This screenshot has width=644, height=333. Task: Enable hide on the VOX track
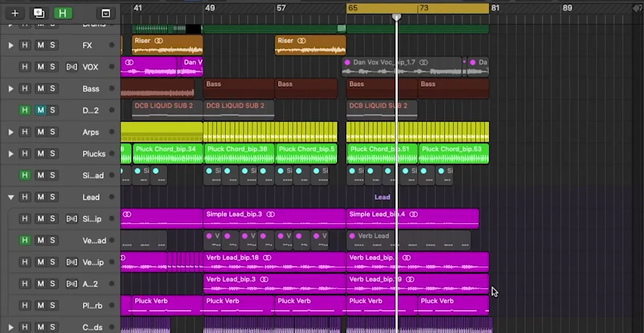(x=24, y=67)
